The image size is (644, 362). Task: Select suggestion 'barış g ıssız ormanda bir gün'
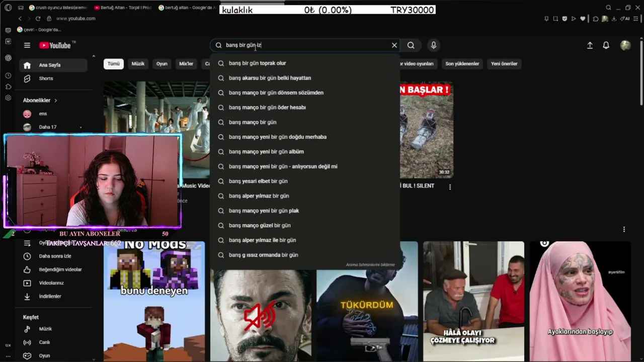tap(305, 255)
